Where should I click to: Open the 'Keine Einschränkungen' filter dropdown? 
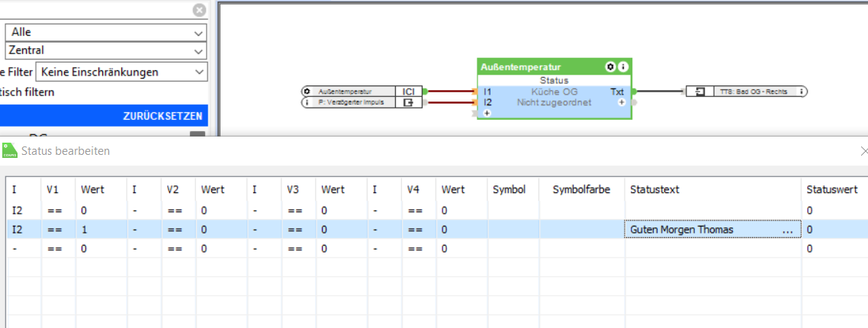pos(121,72)
